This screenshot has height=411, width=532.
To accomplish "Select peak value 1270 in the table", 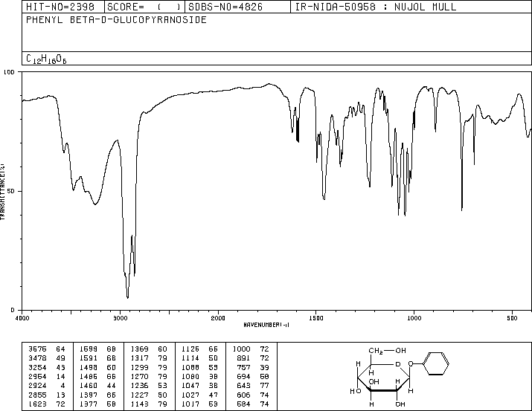I will click(x=139, y=376).
